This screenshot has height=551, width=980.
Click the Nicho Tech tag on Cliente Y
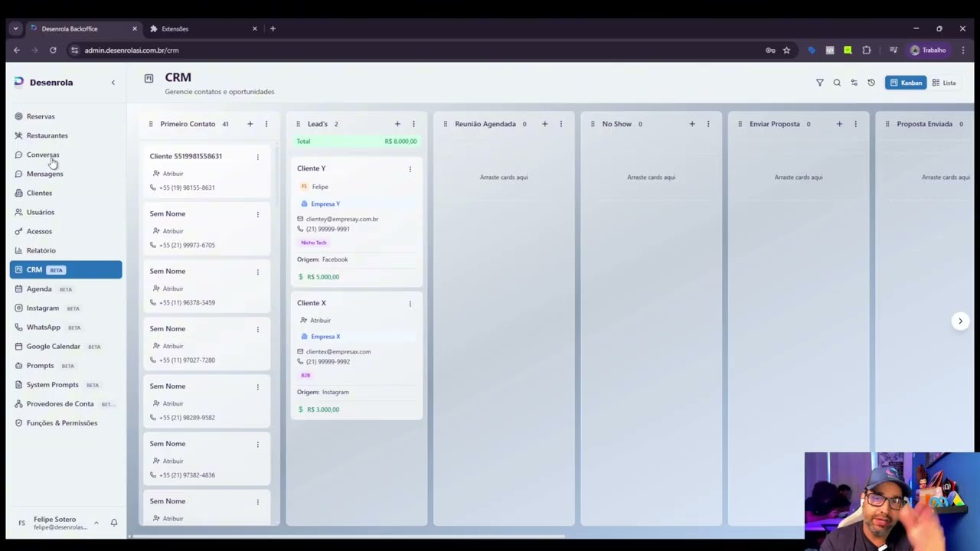pos(313,243)
